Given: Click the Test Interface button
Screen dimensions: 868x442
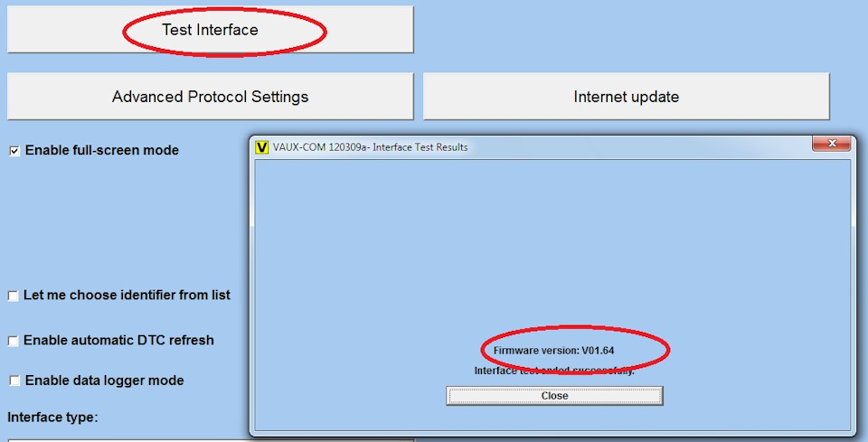Looking at the screenshot, I should 211,29.
